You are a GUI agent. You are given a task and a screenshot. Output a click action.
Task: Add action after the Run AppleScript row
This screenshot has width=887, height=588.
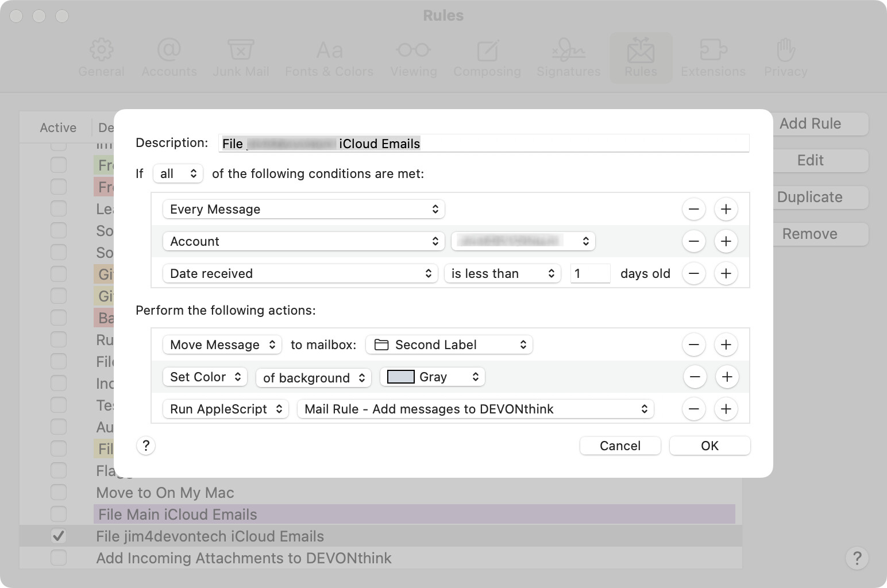(x=726, y=409)
